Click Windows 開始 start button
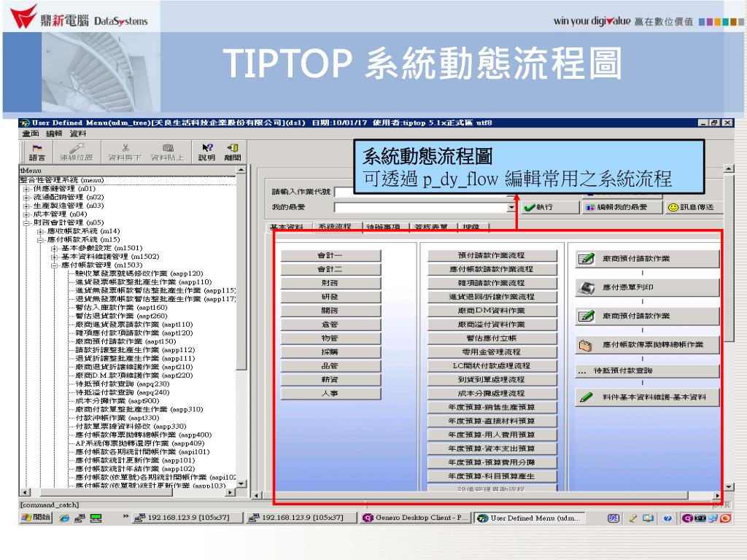This screenshot has height=560, width=747. 35,517
